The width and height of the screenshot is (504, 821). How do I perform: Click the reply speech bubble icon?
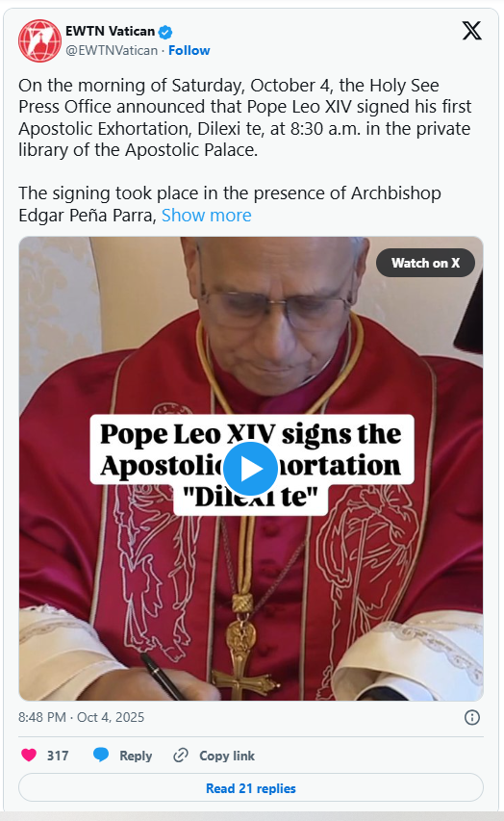coord(101,755)
